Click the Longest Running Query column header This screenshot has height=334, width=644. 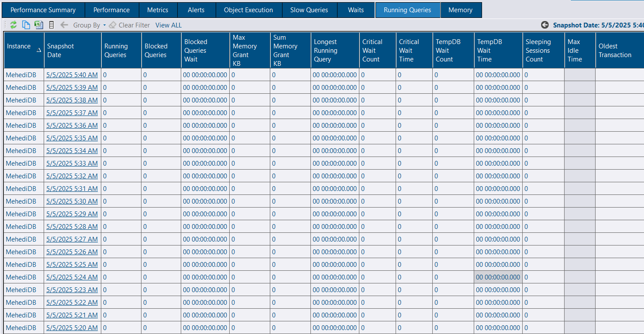(325, 50)
